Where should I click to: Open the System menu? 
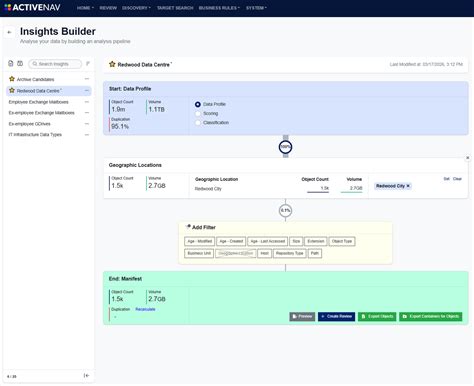pyautogui.click(x=256, y=8)
